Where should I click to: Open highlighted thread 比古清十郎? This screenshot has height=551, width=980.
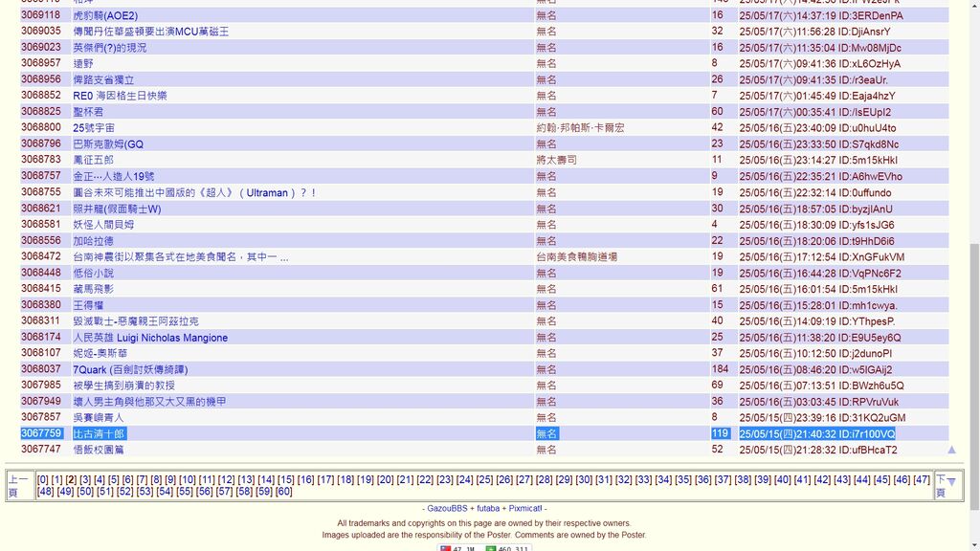pos(99,433)
